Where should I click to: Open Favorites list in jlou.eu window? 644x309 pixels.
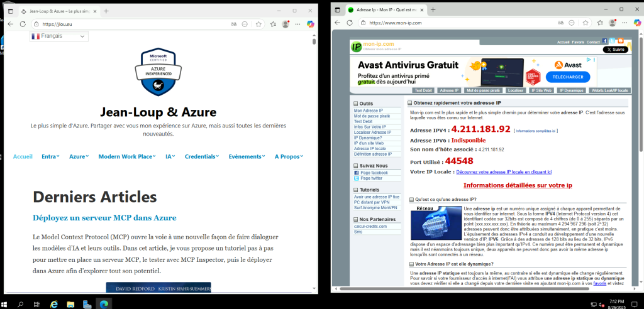point(272,24)
